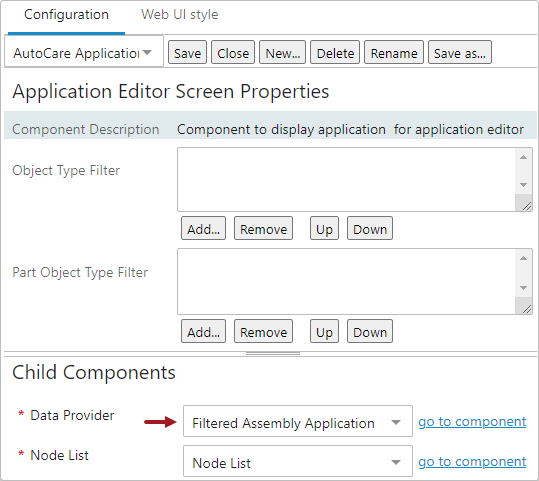Click resize grip of Object Type Filter box
Viewport: 539px width, 481px height.
[526, 206]
